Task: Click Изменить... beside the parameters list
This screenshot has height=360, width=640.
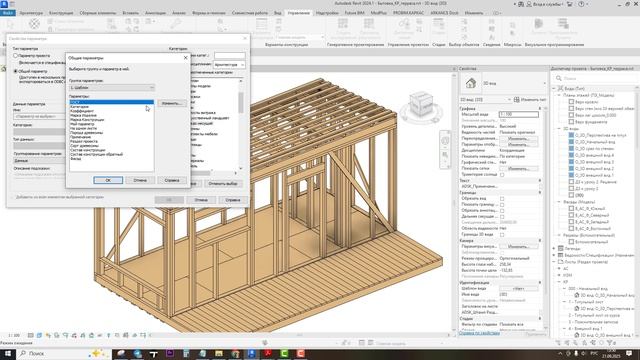Action: pyautogui.click(x=172, y=103)
